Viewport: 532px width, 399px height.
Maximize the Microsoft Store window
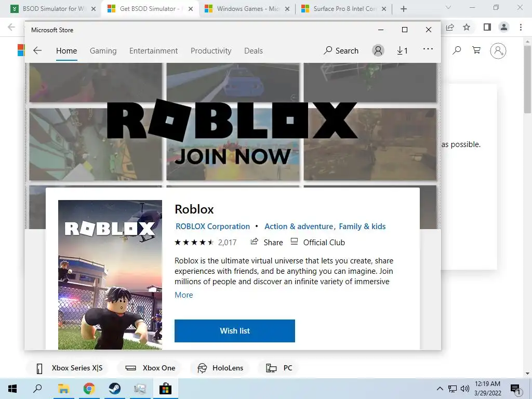[404, 30]
